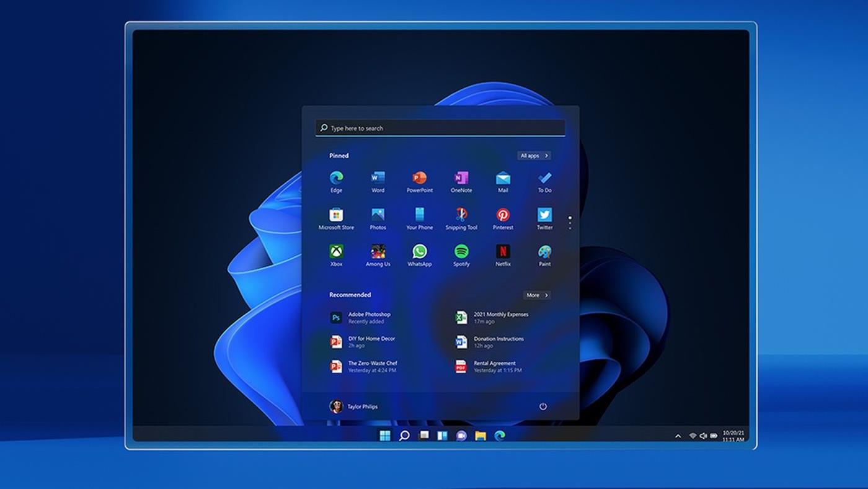Viewport: 868px width, 489px height.
Task: Open the Netflix app icon
Action: point(503,252)
